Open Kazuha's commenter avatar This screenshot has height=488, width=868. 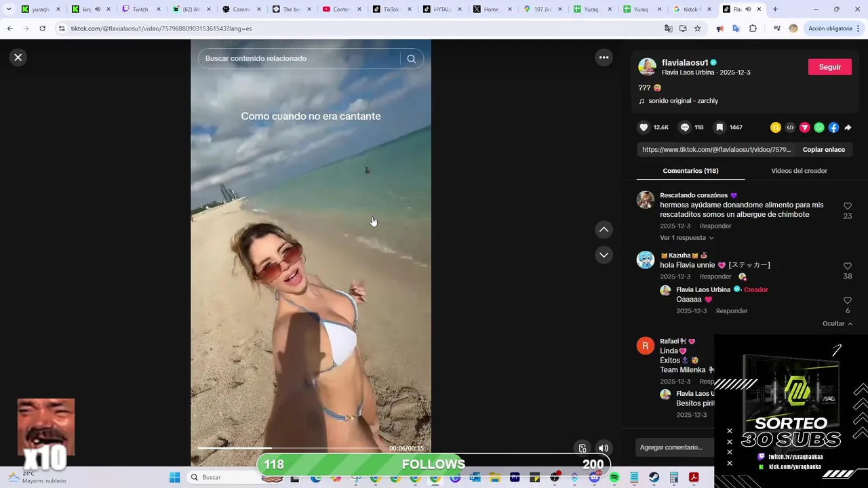click(646, 260)
